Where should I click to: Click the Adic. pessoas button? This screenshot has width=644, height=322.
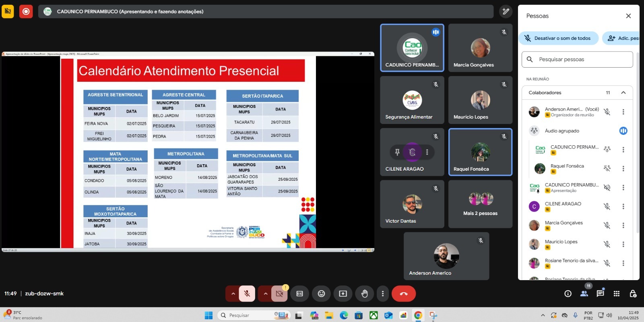click(x=622, y=38)
